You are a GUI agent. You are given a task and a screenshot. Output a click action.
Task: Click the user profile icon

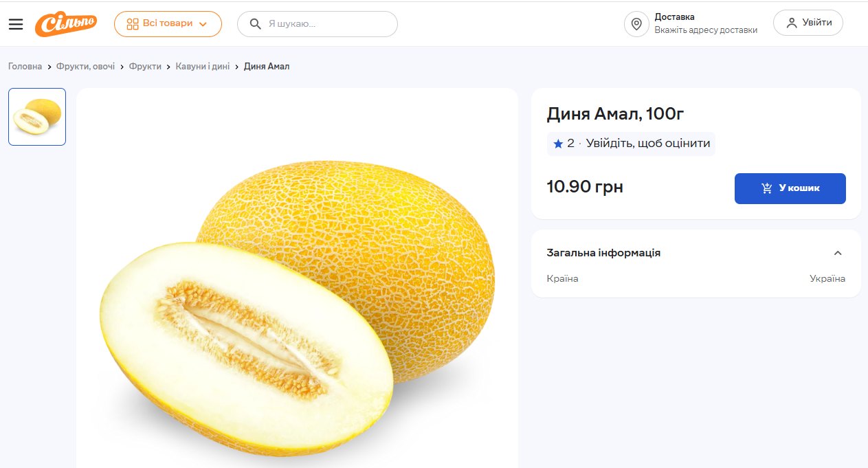(x=792, y=23)
